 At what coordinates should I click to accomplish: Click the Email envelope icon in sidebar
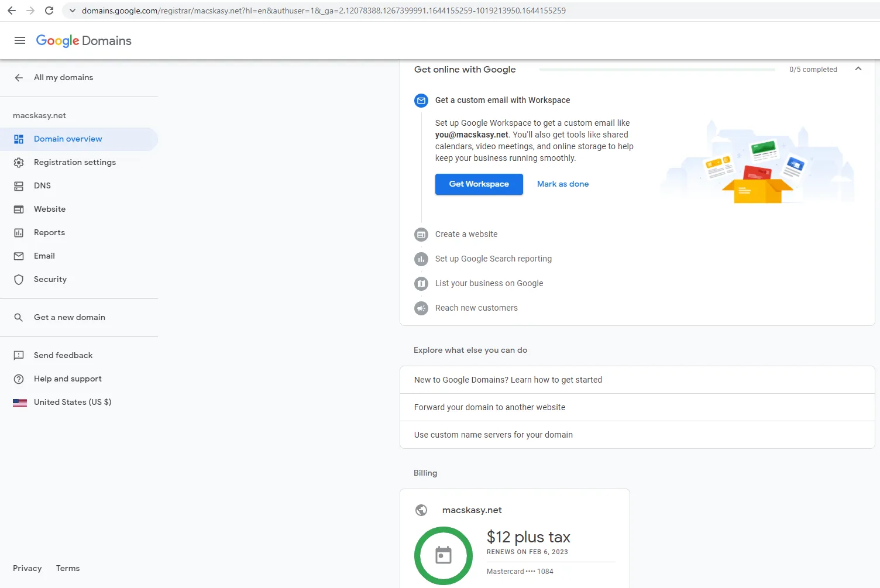point(19,256)
